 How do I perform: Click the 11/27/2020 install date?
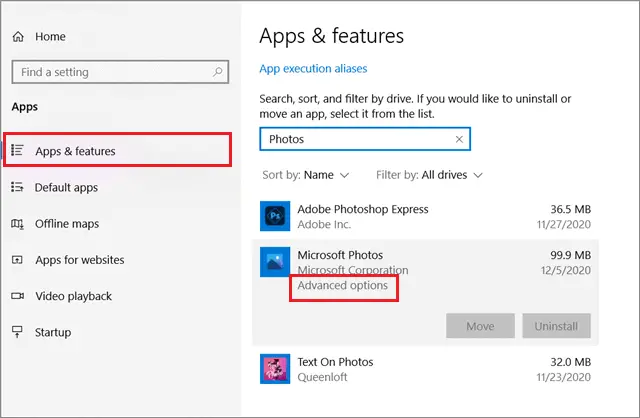564,225
